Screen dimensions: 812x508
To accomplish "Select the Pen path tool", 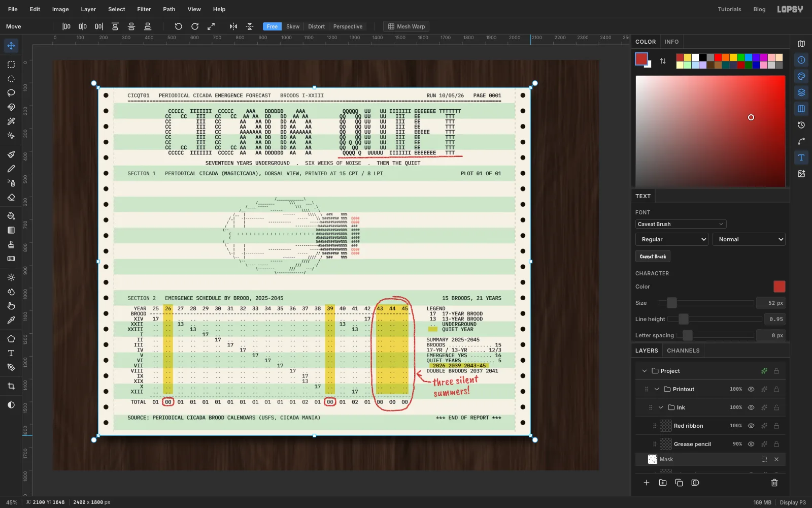I will pos(11,367).
